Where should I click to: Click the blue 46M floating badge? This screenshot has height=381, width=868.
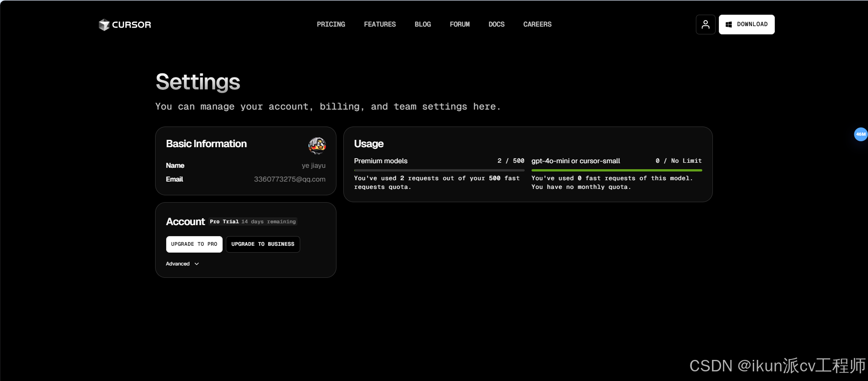861,134
